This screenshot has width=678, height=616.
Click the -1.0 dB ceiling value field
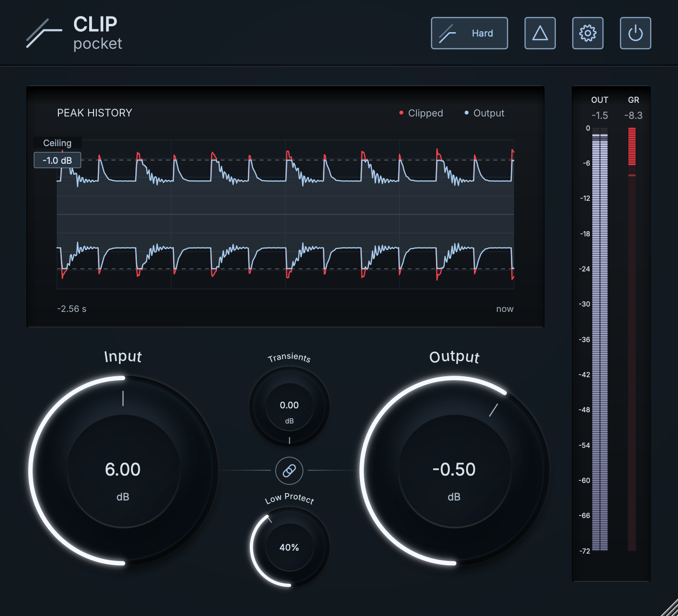point(57,160)
